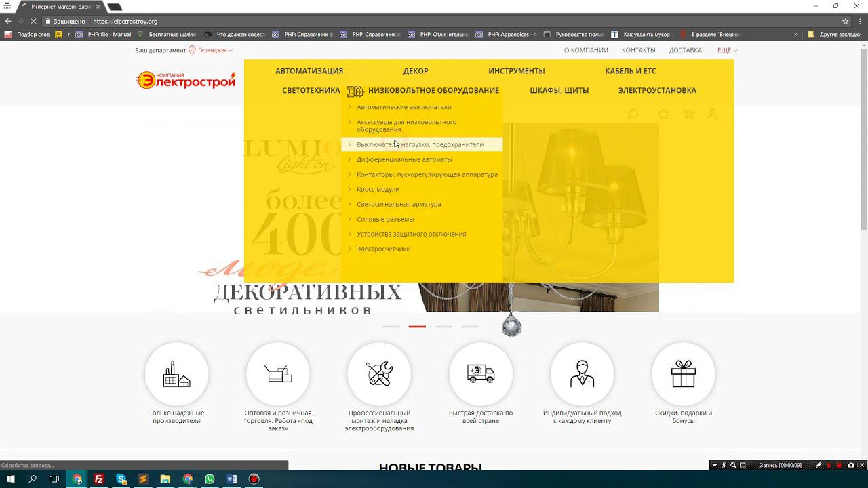Switch to first slide via slider indicator
Viewport: 868px width, 488px height.
[x=391, y=327]
